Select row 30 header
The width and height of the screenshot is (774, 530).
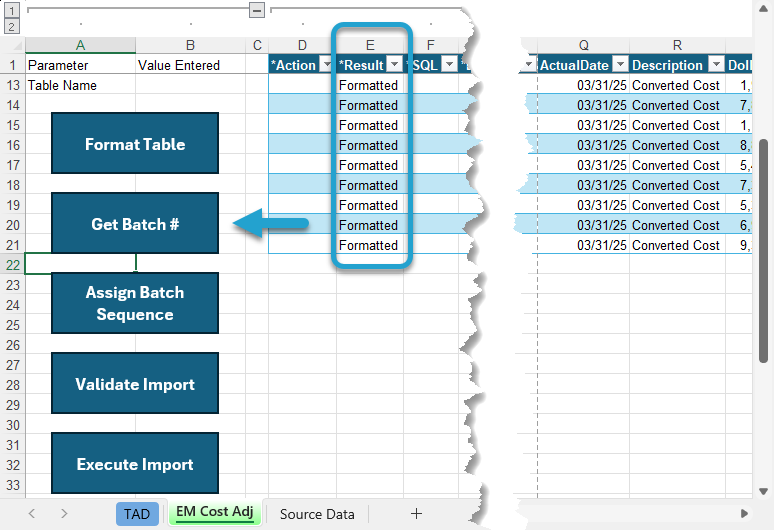coord(13,425)
